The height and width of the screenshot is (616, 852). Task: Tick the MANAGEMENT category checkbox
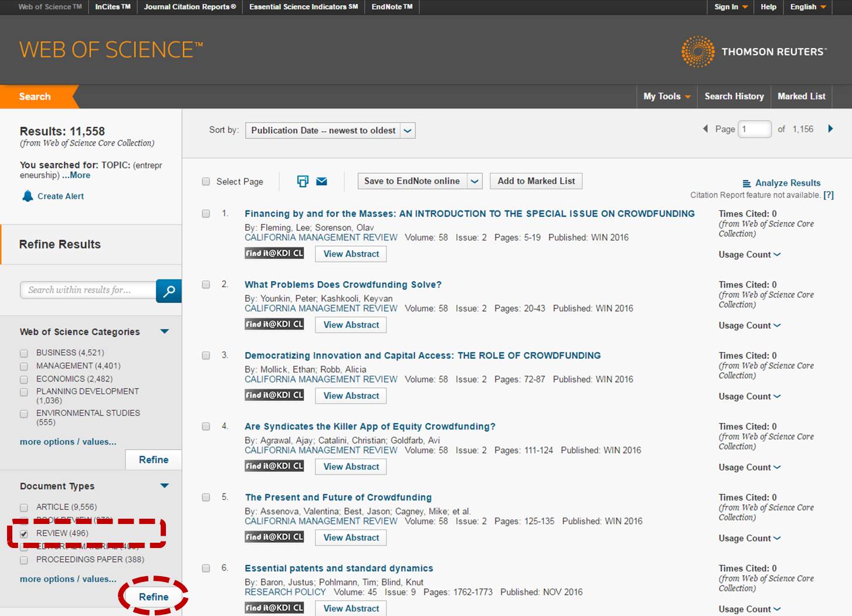(x=24, y=366)
